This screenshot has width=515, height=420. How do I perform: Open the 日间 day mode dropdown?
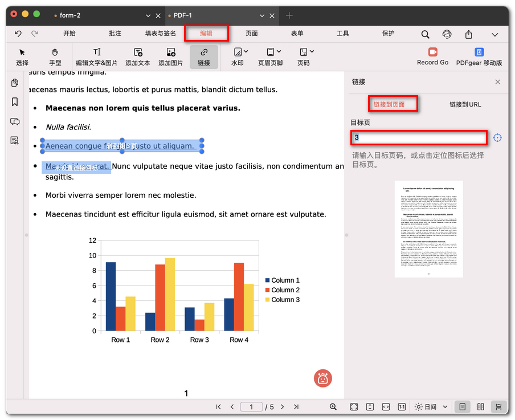(x=431, y=407)
